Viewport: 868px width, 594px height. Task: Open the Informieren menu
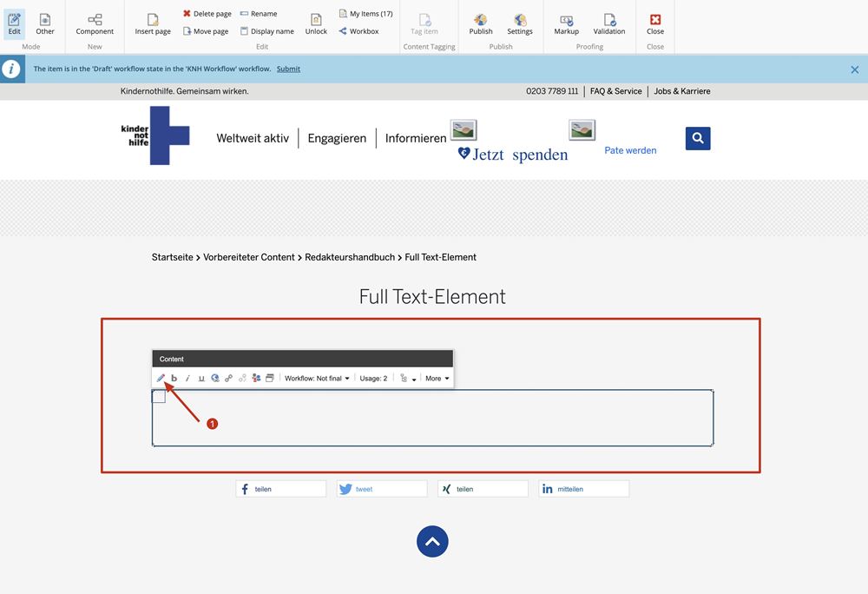click(416, 138)
